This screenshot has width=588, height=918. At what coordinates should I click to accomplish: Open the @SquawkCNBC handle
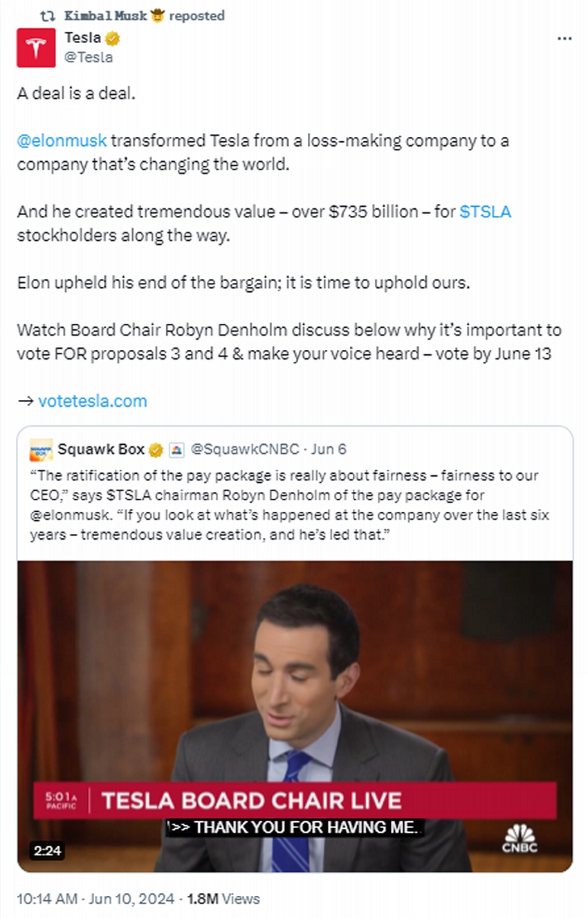pyautogui.click(x=244, y=450)
